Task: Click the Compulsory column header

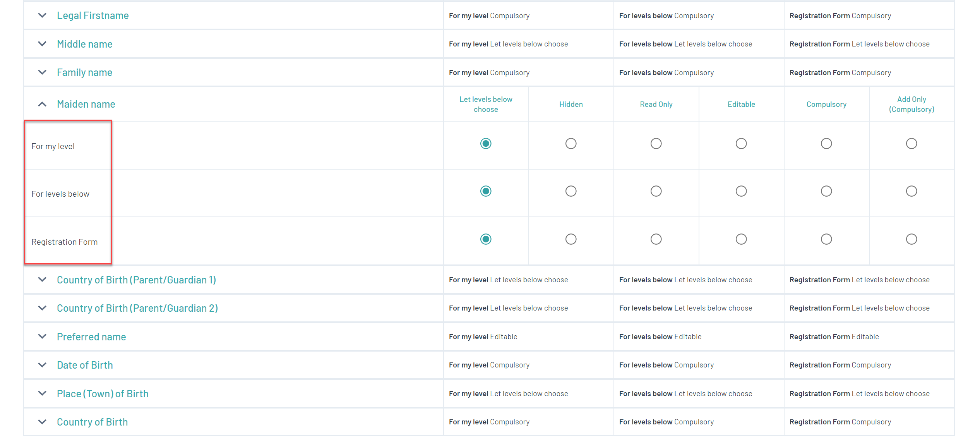Action: pos(826,104)
